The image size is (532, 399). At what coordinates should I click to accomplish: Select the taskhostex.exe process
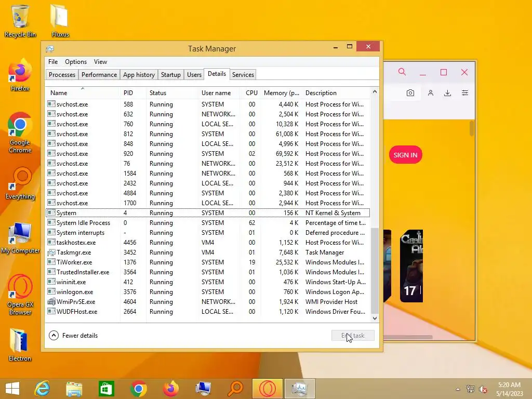[x=208, y=243]
